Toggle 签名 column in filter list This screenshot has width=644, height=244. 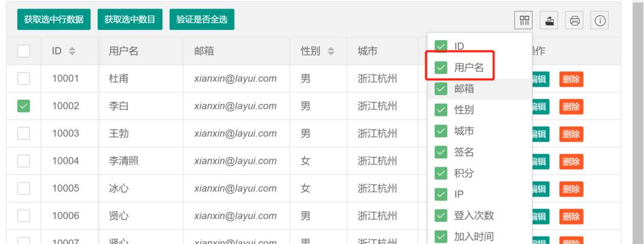(441, 152)
